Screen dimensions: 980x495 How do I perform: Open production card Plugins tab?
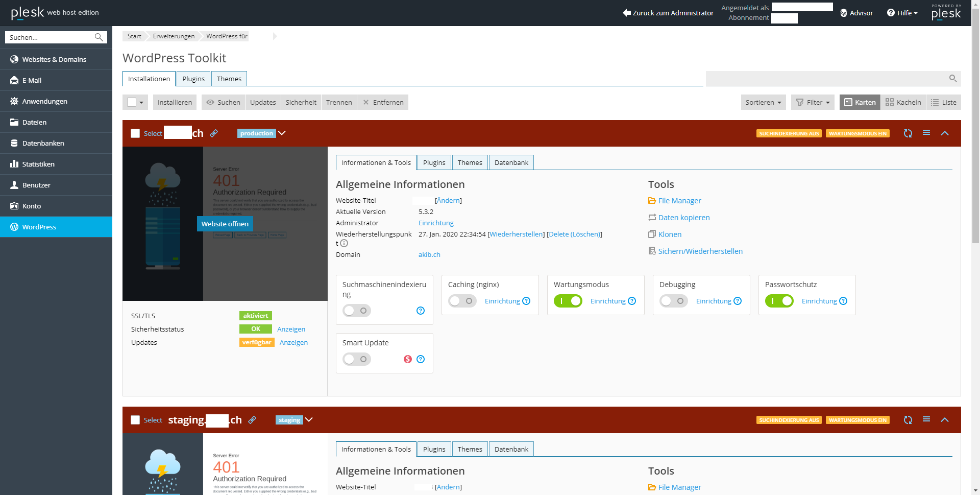click(x=434, y=162)
